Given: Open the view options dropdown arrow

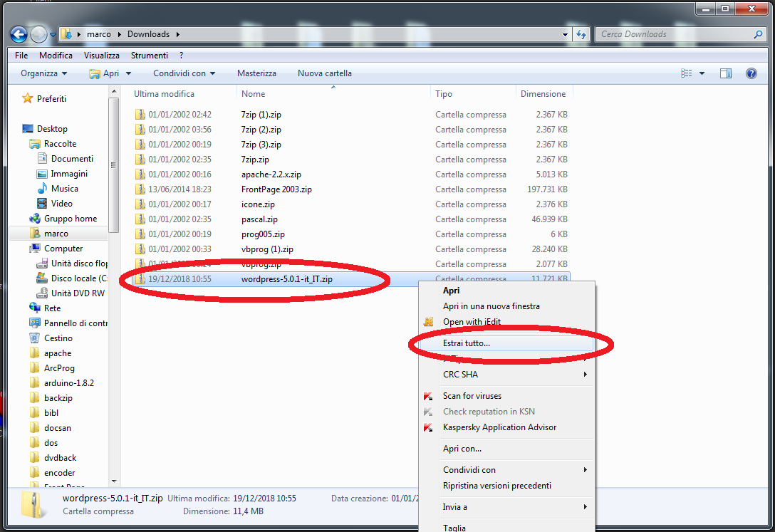Looking at the screenshot, I should click(702, 73).
